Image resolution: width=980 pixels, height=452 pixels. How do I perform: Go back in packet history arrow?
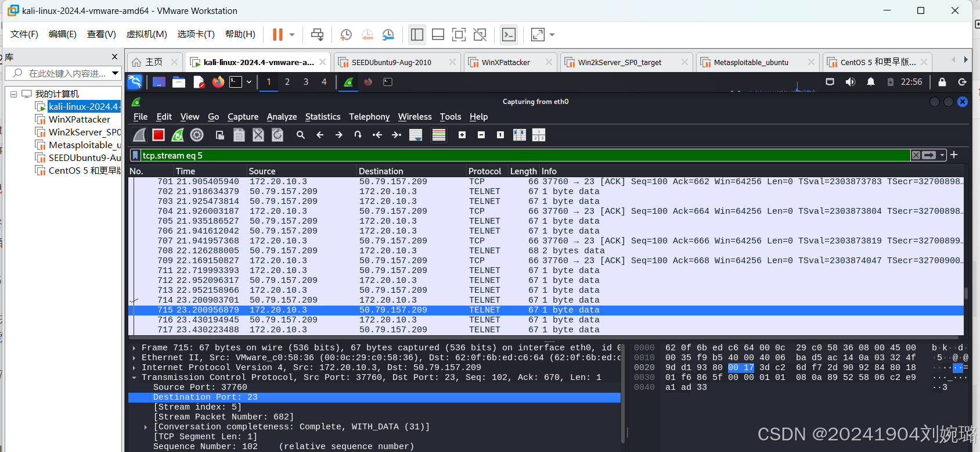pos(320,135)
